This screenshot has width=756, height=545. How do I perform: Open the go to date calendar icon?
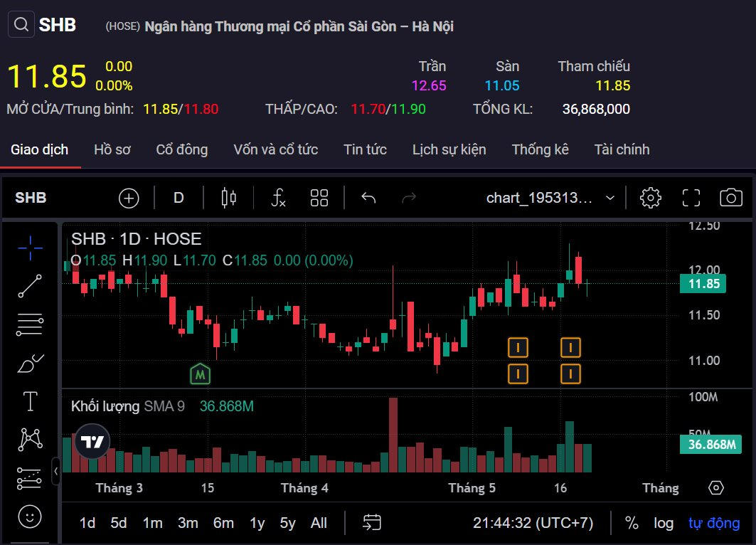pyautogui.click(x=372, y=523)
